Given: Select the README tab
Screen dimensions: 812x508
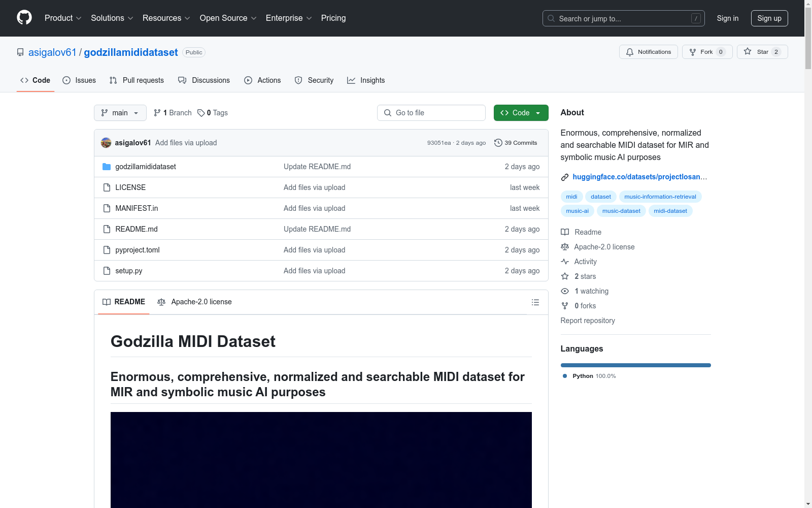Looking at the screenshot, I should pos(124,302).
